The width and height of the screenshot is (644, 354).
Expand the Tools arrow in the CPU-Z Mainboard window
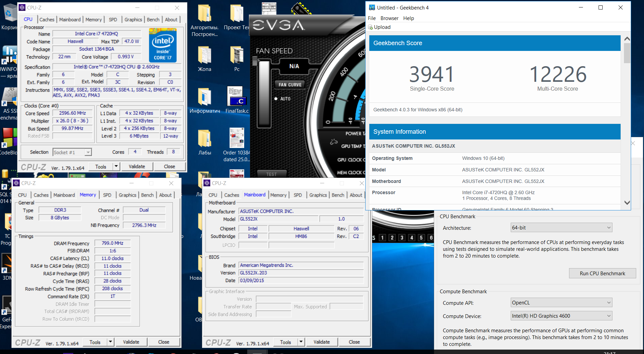point(301,342)
